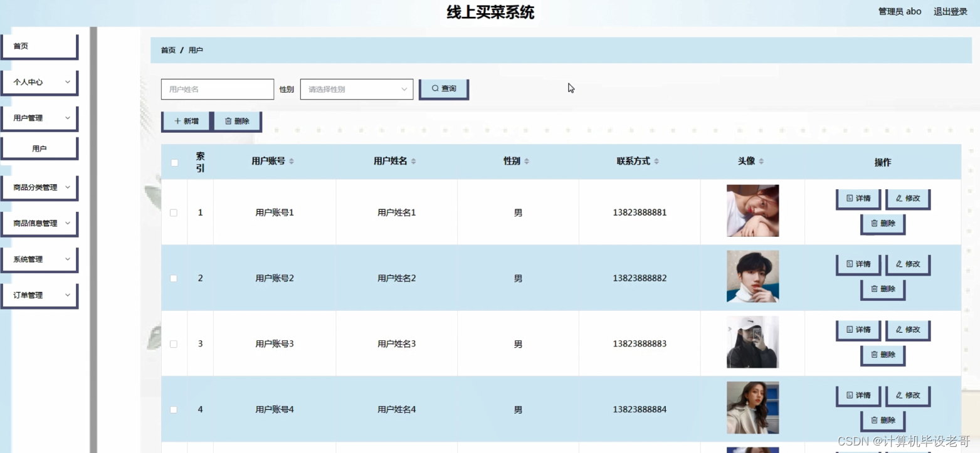The image size is (980, 453).
Task: Click cell 用户账号3
Action: 275,344
